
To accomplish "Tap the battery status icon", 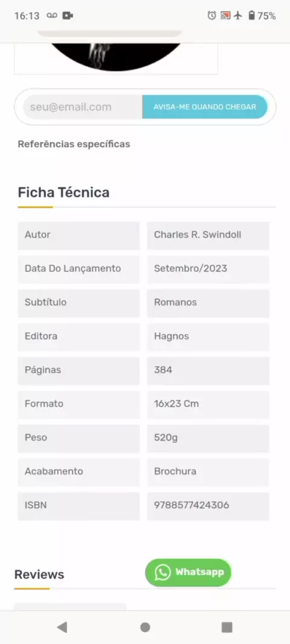I will point(251,16).
